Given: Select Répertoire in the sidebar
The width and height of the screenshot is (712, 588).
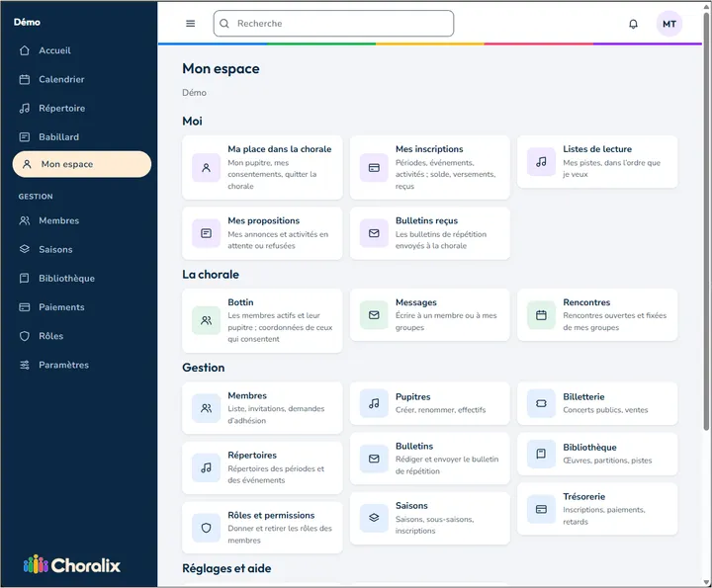Looking at the screenshot, I should click(61, 108).
